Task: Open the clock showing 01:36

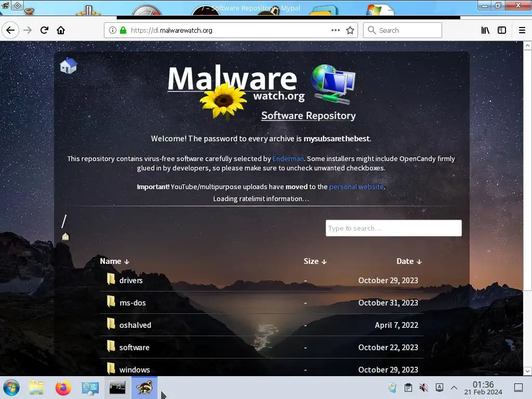Action: coord(483,388)
